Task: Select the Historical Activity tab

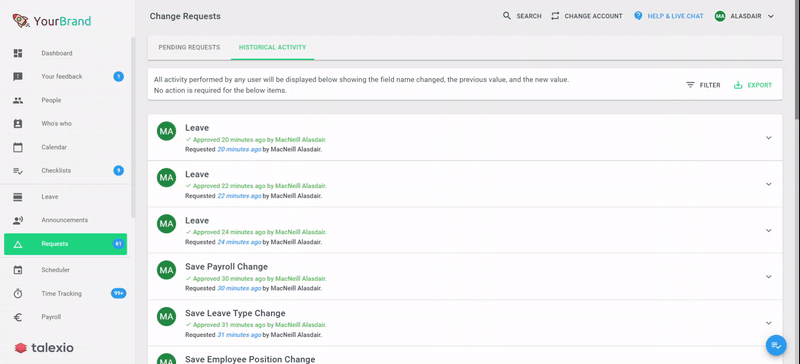Action: coord(272,47)
